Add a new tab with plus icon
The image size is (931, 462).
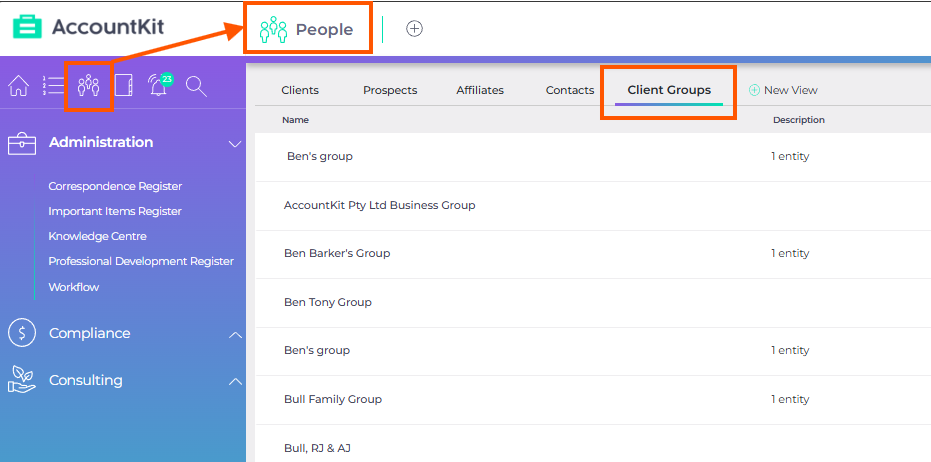click(414, 29)
